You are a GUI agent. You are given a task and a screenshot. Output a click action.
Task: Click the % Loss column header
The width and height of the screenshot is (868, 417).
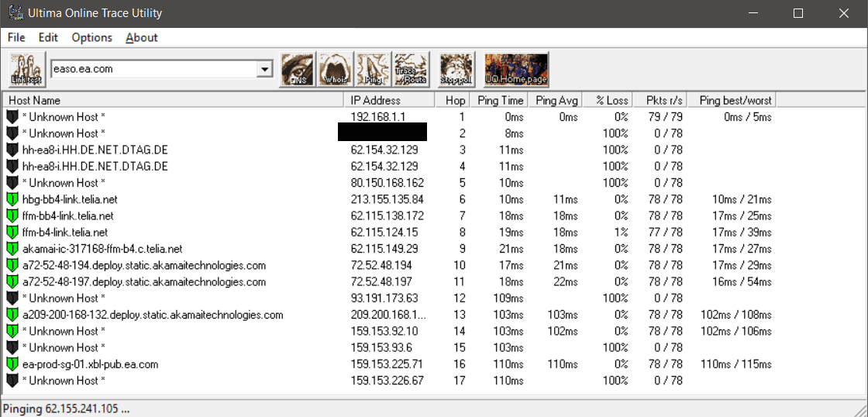pos(608,100)
